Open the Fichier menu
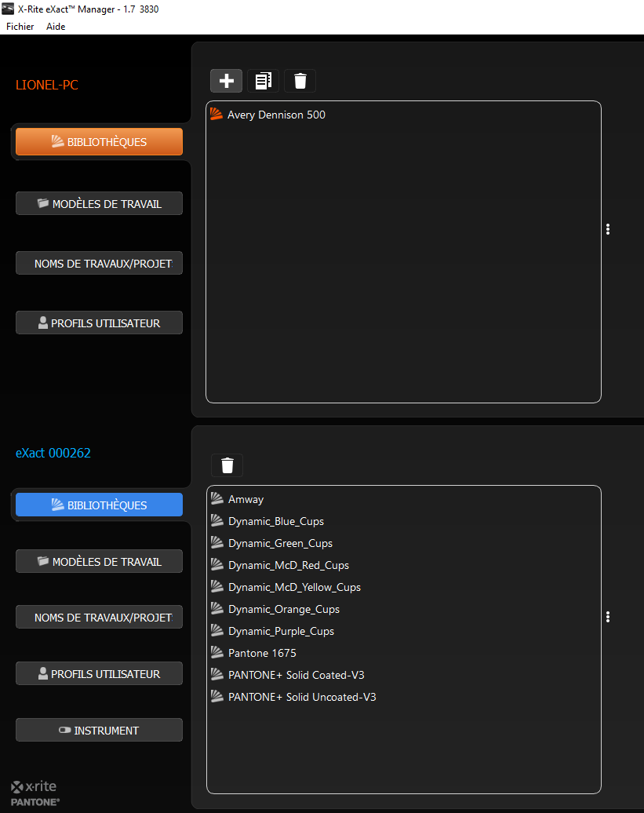Screen dimensions: 644x813 tap(20, 27)
